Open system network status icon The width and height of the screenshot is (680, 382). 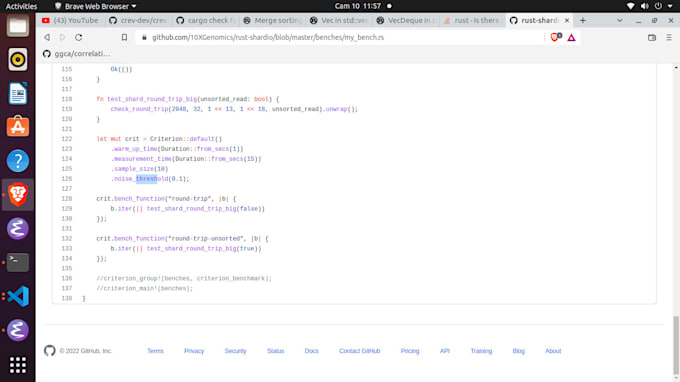(631, 6)
